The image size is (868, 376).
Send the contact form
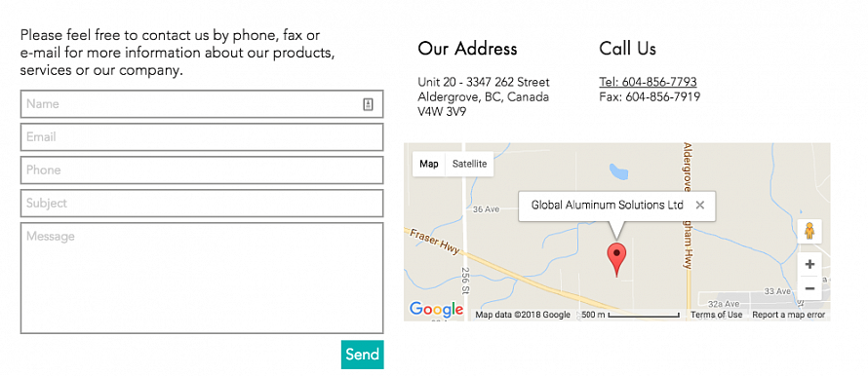[x=362, y=355]
